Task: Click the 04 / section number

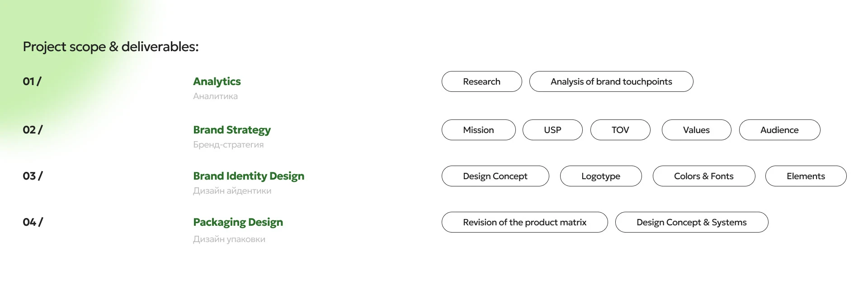Action: click(33, 222)
